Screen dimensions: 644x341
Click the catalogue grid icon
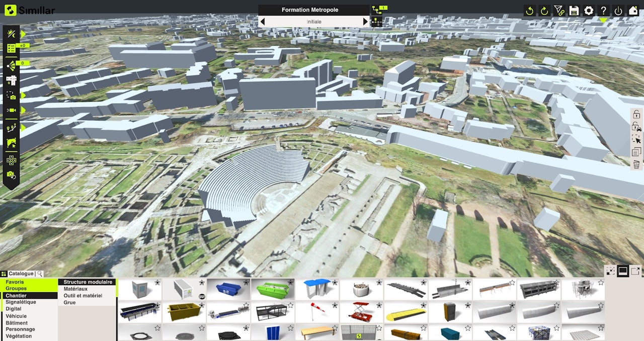pyautogui.click(x=4, y=274)
